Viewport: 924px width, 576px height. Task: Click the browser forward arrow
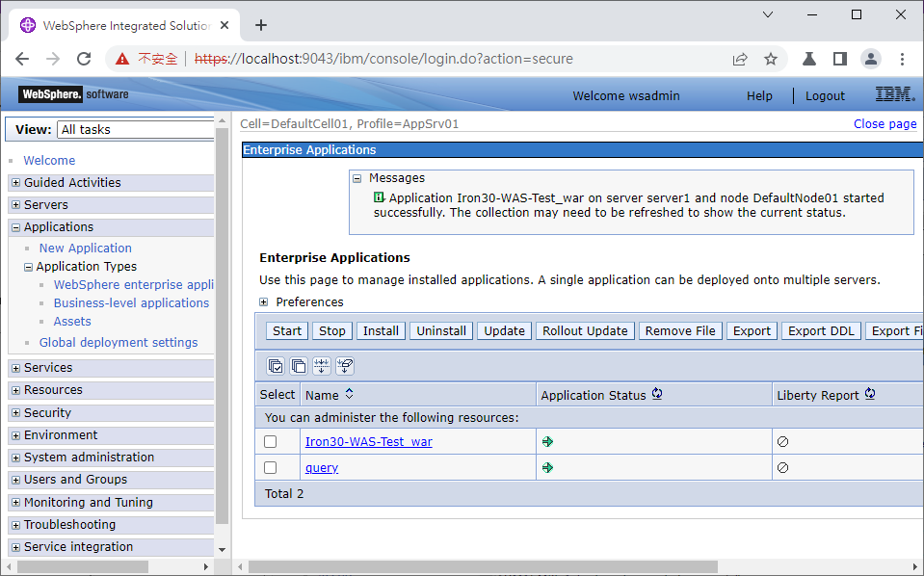coord(53,59)
